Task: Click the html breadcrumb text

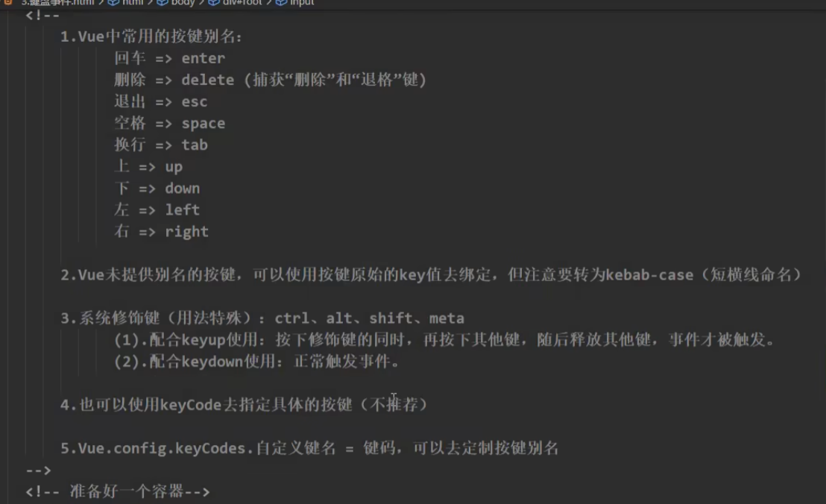Action: pos(131,3)
